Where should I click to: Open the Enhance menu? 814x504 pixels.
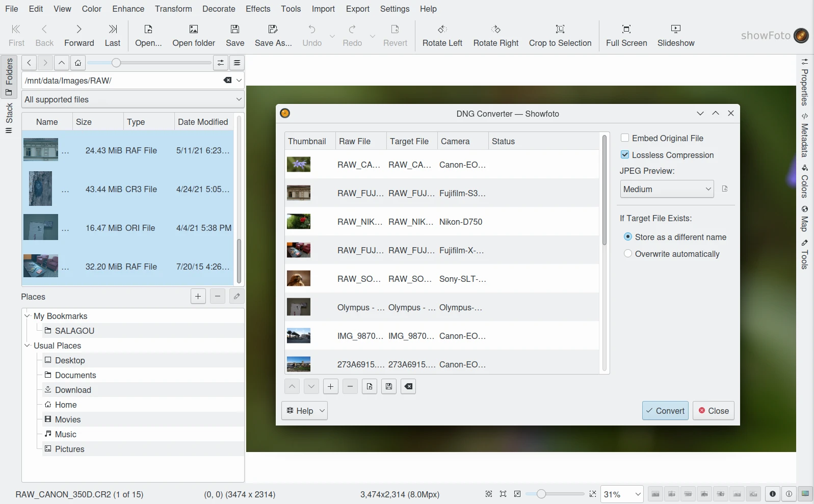click(128, 9)
